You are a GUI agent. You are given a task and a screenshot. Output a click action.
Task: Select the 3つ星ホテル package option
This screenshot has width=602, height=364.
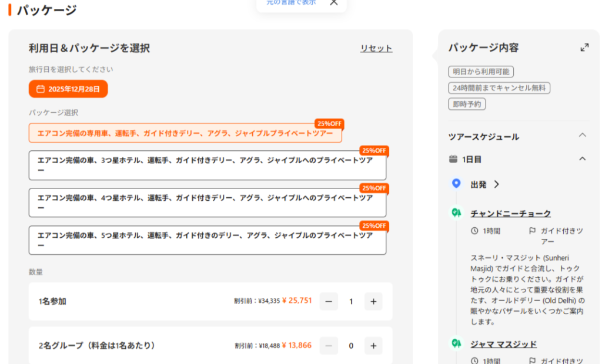pyautogui.click(x=207, y=165)
